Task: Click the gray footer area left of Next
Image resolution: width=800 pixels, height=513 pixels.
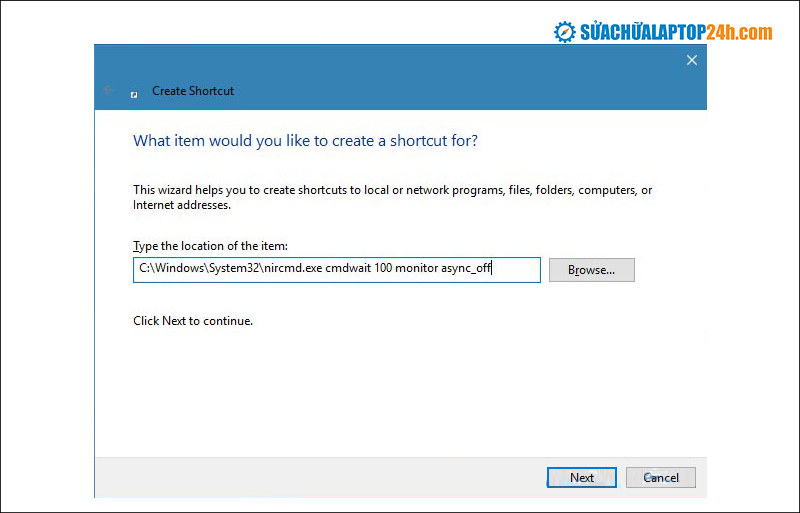Action: tap(320, 477)
